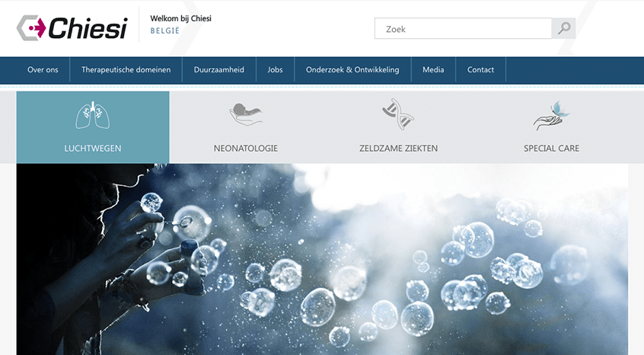This screenshot has height=355, width=644.
Task: Switch to the NEONATOLOGIE tab label
Action: (x=245, y=149)
